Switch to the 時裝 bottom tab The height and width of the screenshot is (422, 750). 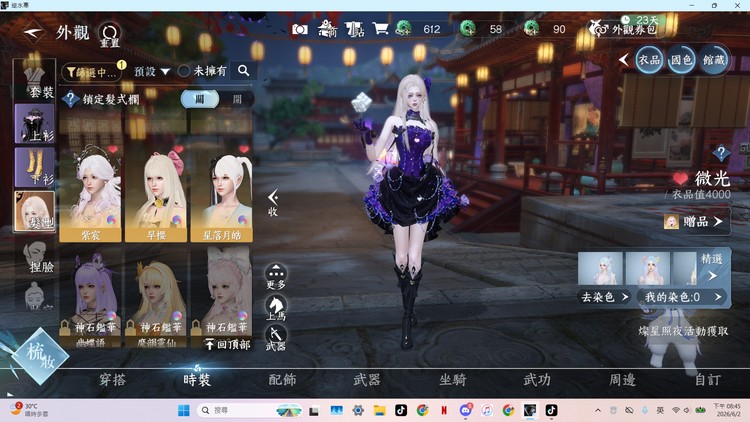[x=197, y=380]
